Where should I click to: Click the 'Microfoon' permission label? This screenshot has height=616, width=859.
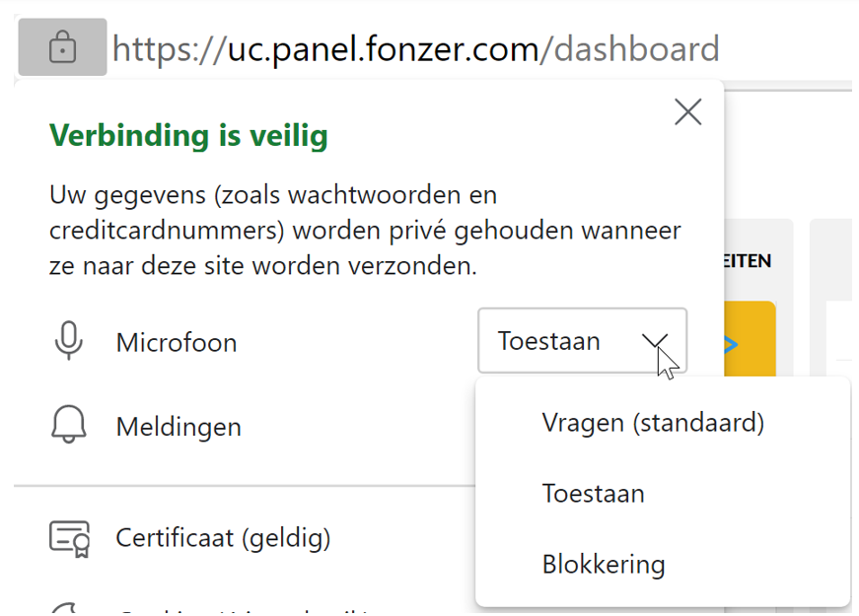click(x=177, y=343)
